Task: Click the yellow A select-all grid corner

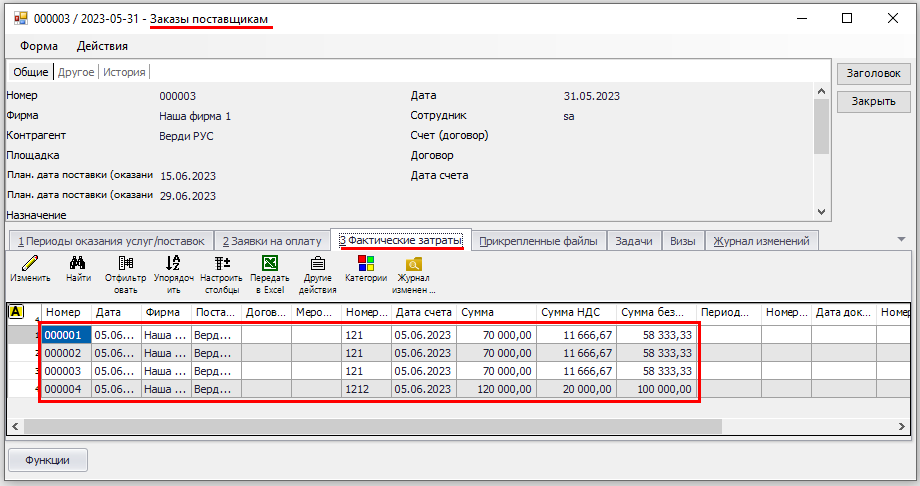Action: [16, 312]
